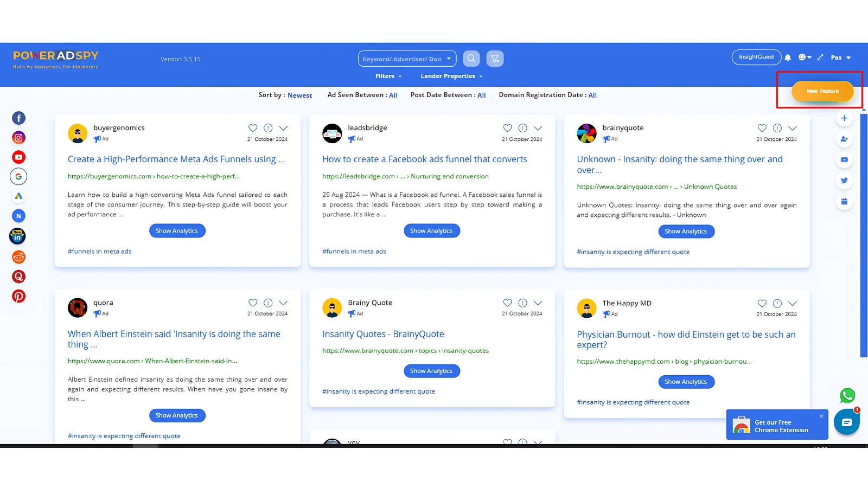Screen dimensions: 868x488
Task: Select the Native ads 'N' icon
Action: pyautogui.click(x=18, y=216)
